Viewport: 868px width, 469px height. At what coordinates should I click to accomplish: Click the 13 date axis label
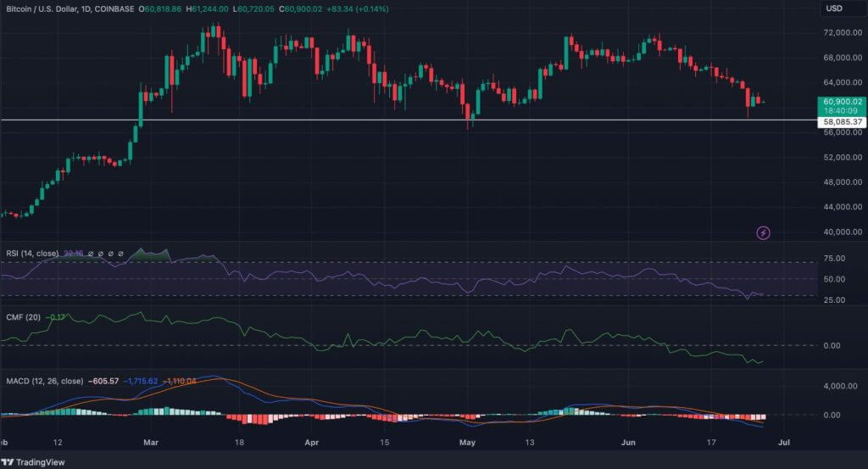[529, 443]
